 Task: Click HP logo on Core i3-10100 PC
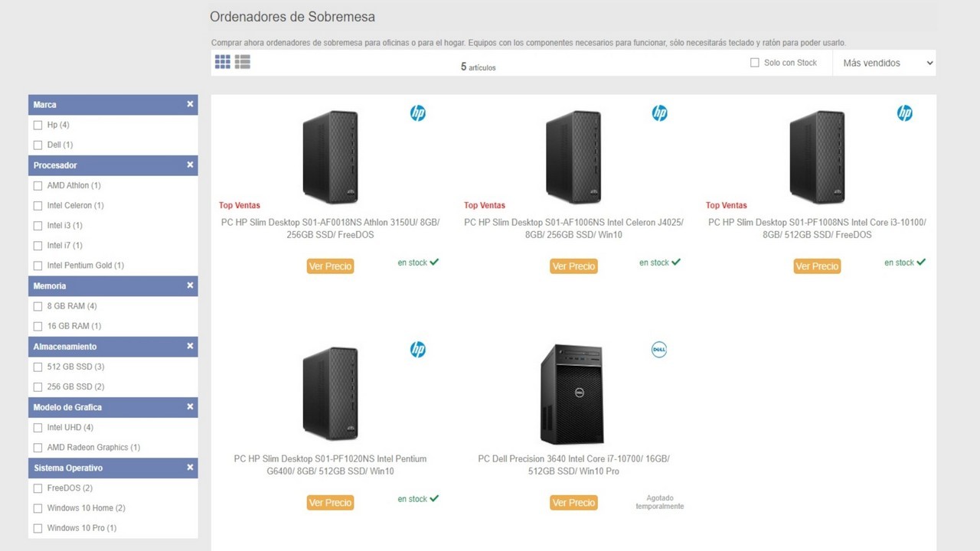click(x=904, y=113)
